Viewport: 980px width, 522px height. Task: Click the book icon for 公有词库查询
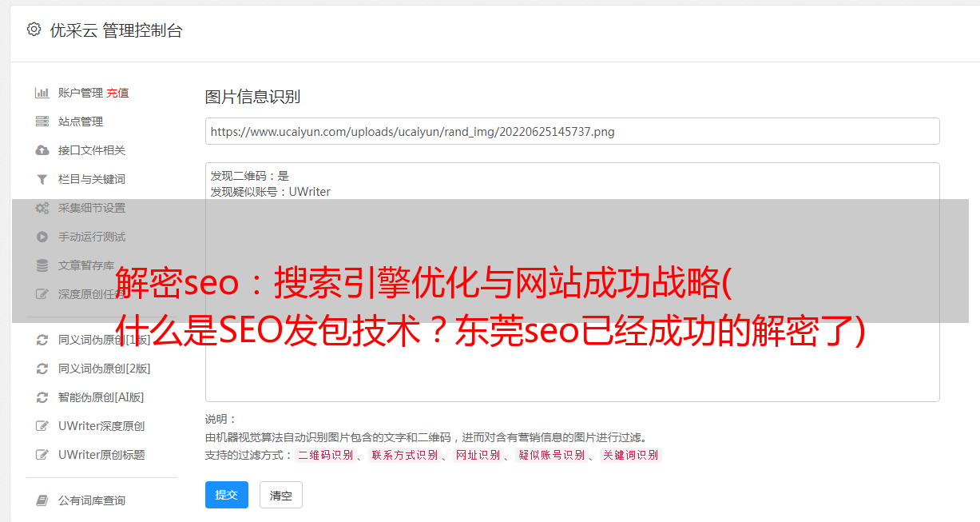point(42,500)
